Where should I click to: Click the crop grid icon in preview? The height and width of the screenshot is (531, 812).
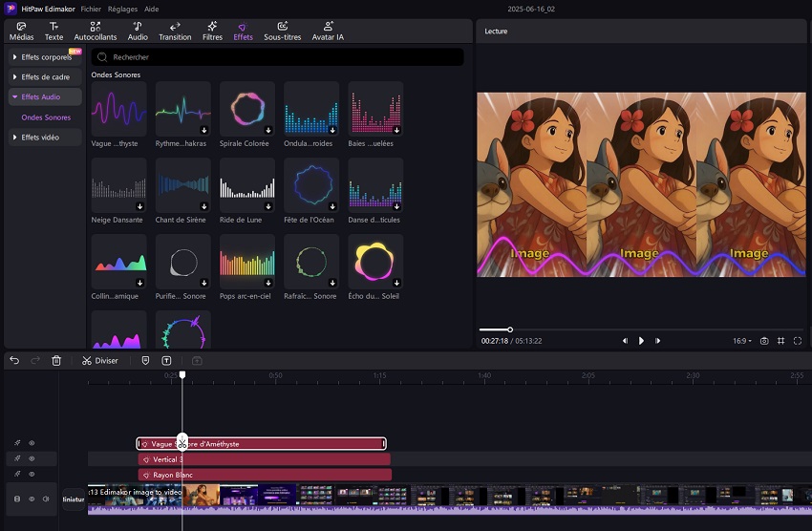click(x=780, y=341)
